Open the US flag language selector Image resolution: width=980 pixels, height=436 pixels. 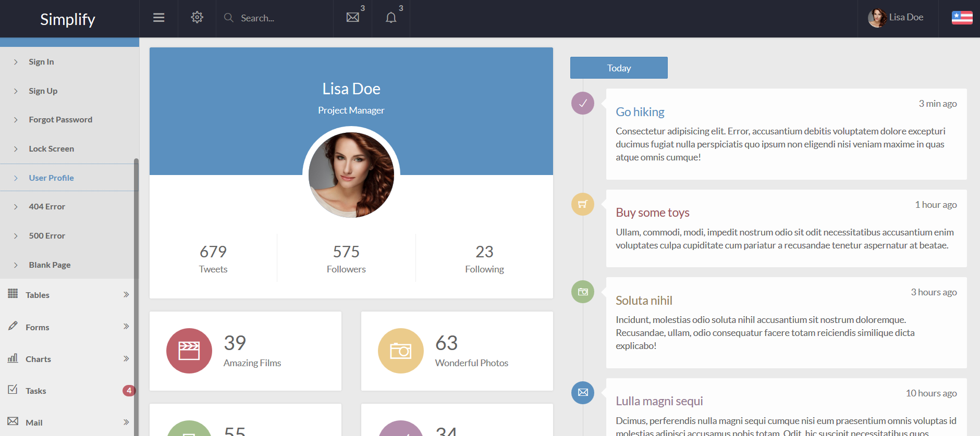(962, 18)
